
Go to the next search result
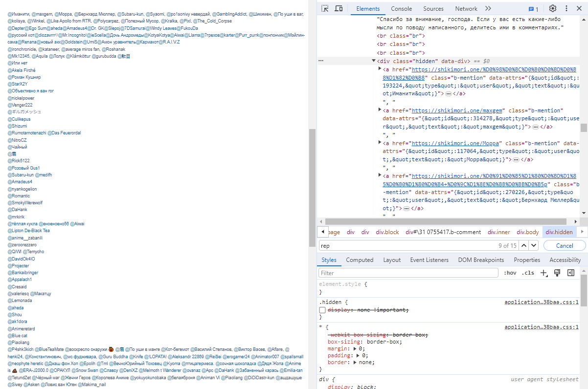[x=535, y=245]
